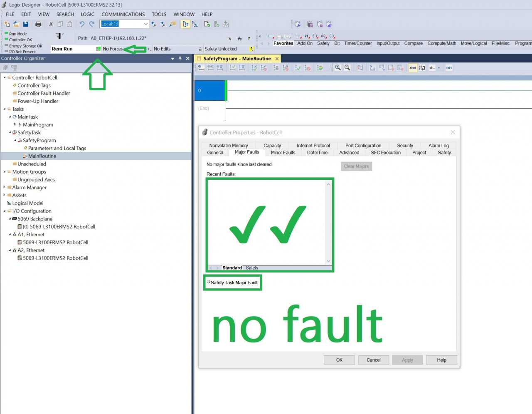Click the Undo arrow icon
Viewport: 532px width, 414px height.
[82, 24]
